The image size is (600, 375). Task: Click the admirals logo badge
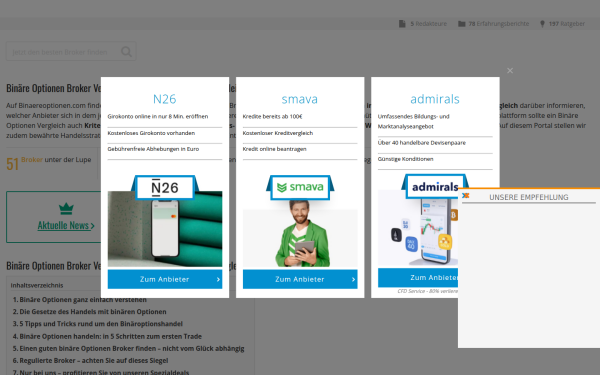click(x=432, y=187)
